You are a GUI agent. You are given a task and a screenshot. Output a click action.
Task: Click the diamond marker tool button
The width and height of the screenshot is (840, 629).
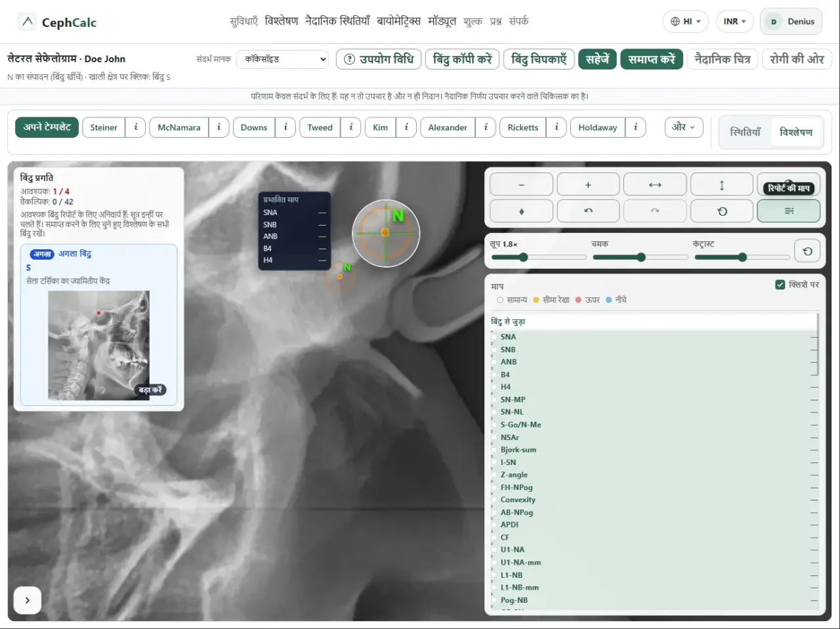pos(521,211)
